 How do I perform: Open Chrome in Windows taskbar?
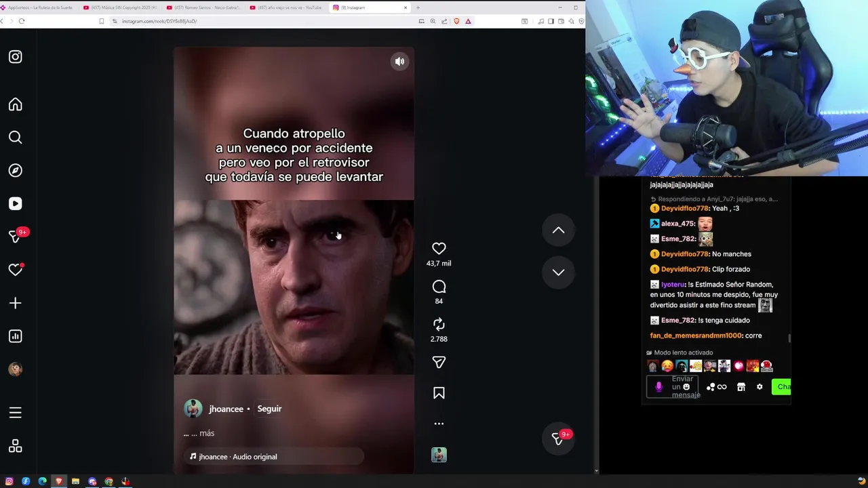pyautogui.click(x=108, y=481)
